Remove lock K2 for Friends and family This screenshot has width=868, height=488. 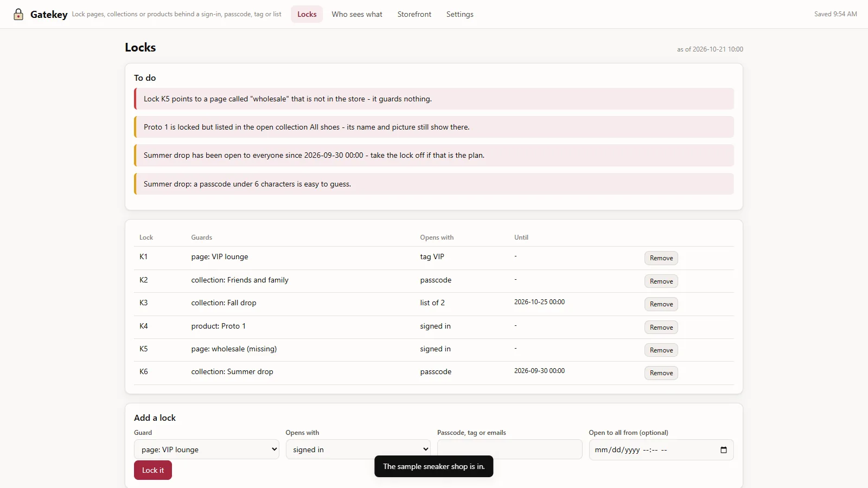[x=661, y=281]
